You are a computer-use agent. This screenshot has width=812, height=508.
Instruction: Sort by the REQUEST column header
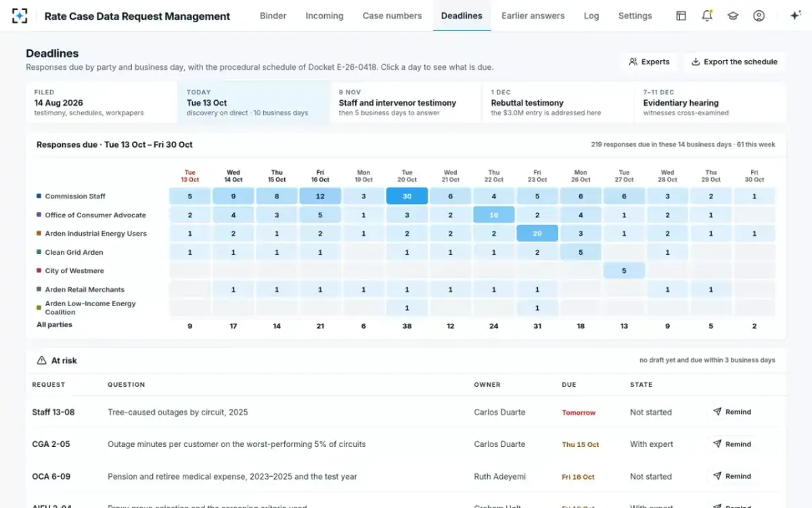point(49,384)
